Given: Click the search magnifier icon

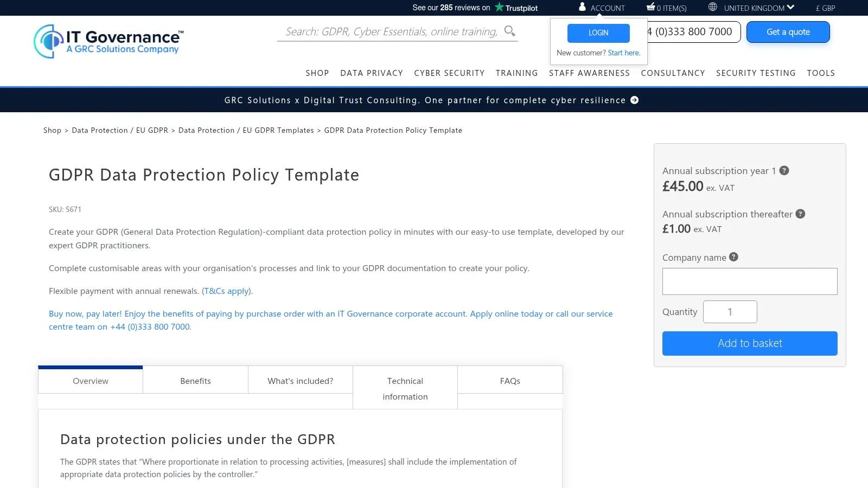Looking at the screenshot, I should 509,31.
